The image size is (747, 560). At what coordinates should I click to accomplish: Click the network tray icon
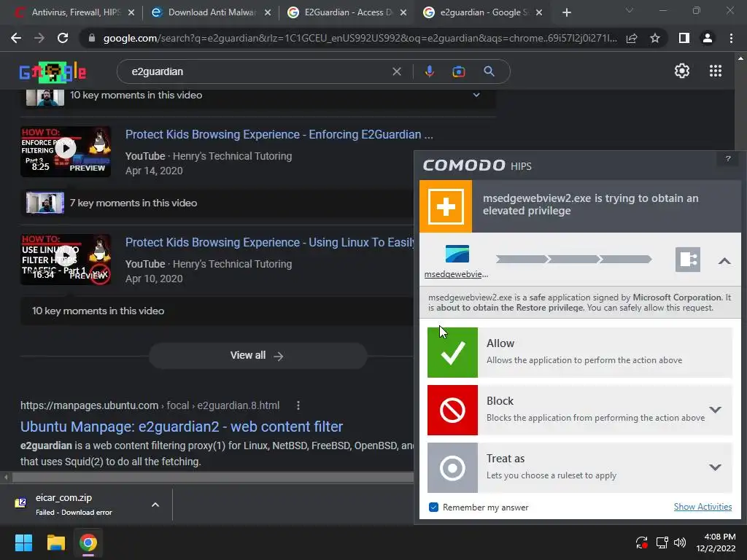click(x=662, y=542)
